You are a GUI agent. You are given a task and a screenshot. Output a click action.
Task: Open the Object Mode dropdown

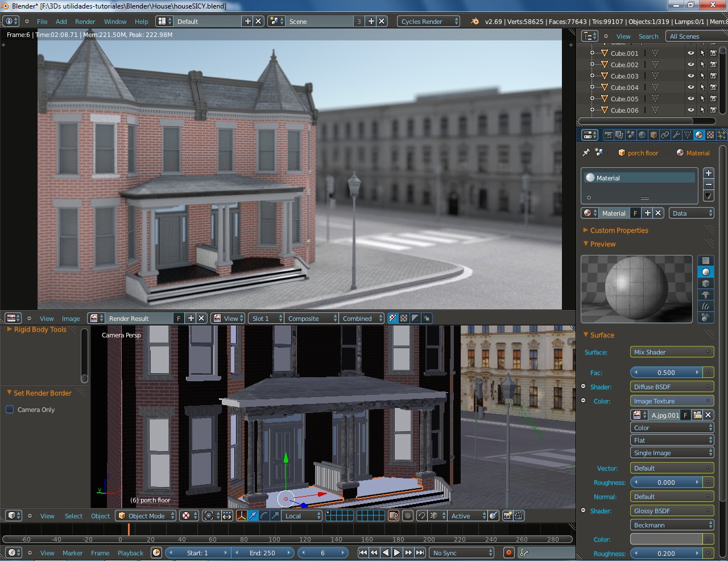tap(146, 515)
